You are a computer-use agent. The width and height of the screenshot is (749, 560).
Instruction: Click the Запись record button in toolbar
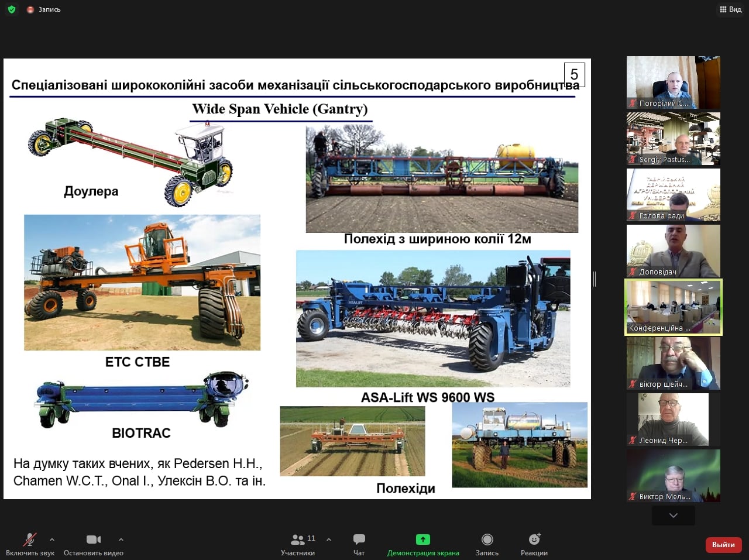[x=487, y=544]
